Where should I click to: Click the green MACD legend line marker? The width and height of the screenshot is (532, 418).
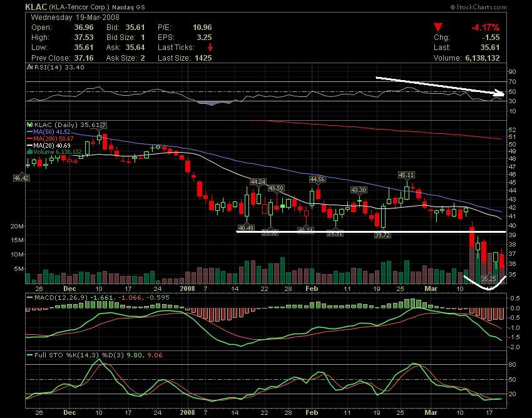click(30, 298)
